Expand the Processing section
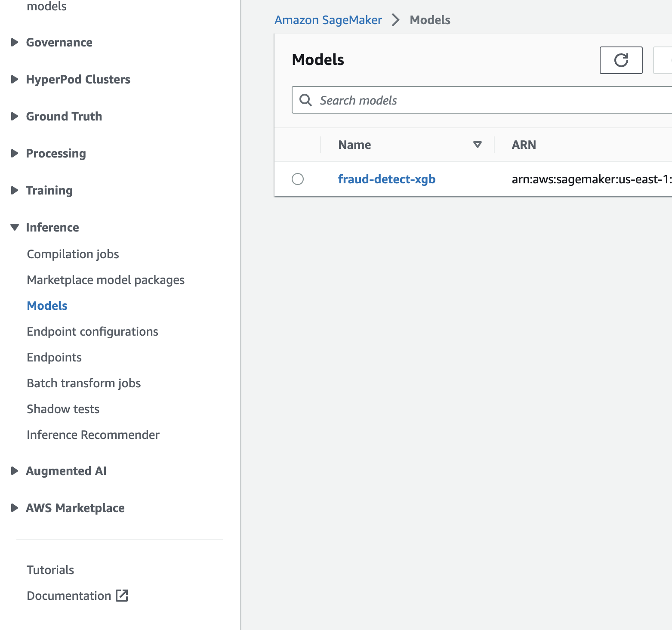672x630 pixels. [15, 153]
